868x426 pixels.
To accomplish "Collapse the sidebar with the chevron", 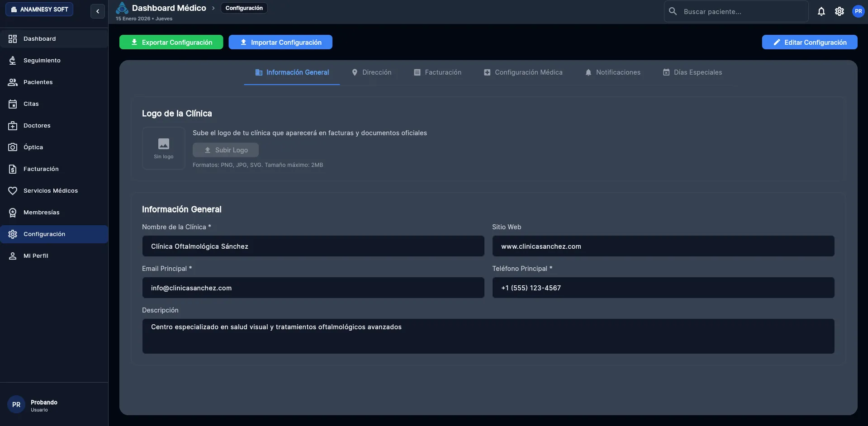I will click(98, 11).
